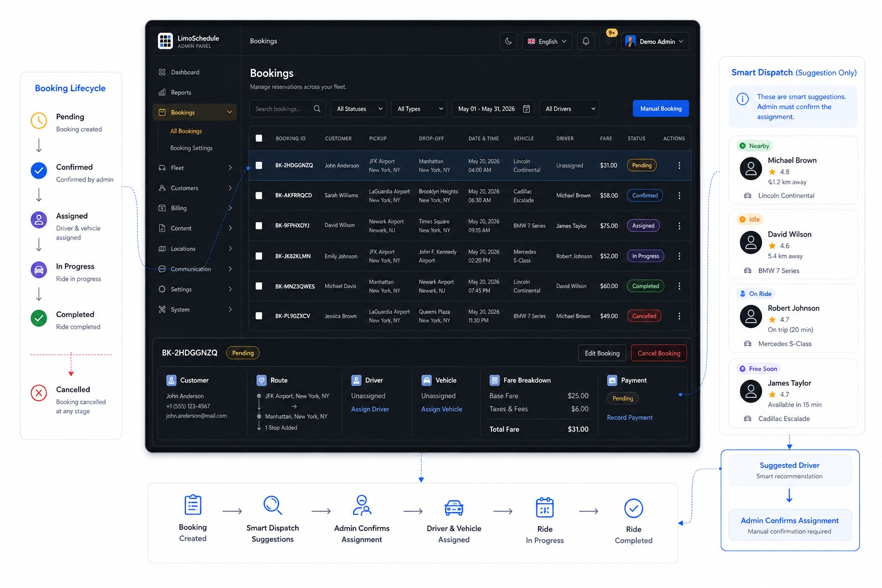
Task: Open the All Drivers dropdown
Action: pos(570,109)
